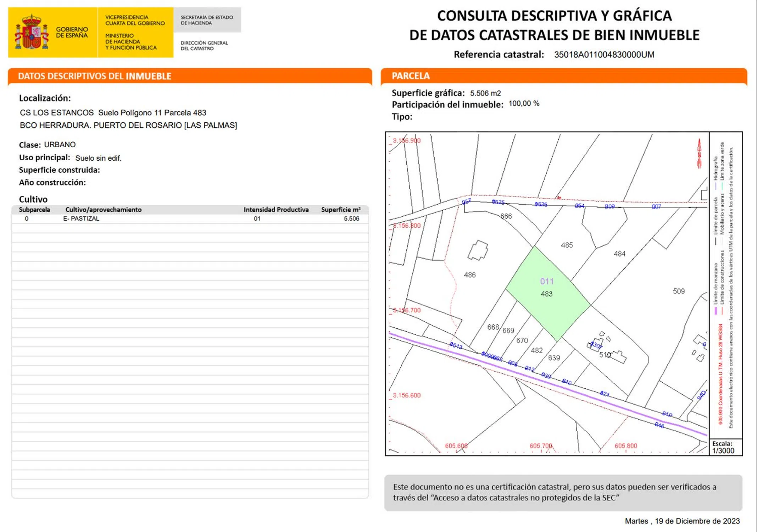Click the verification notice about Acceso a datos catastrales
The height and width of the screenshot is (532, 757).
563,493
